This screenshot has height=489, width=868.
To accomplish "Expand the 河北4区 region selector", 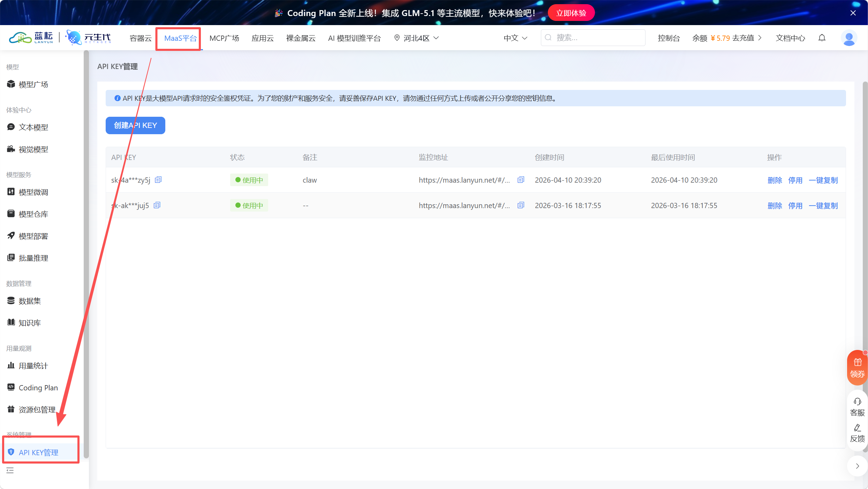I will pyautogui.click(x=416, y=38).
